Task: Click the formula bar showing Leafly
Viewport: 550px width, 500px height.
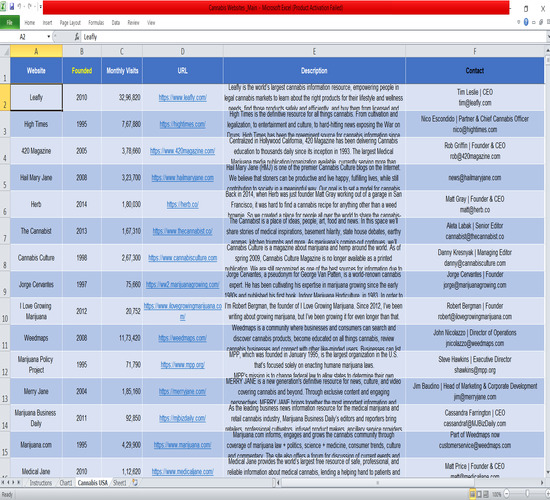Action: click(314, 36)
